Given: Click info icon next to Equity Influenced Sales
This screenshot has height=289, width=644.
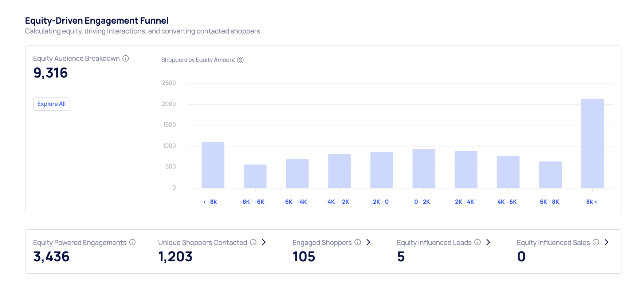Looking at the screenshot, I should coord(596,242).
